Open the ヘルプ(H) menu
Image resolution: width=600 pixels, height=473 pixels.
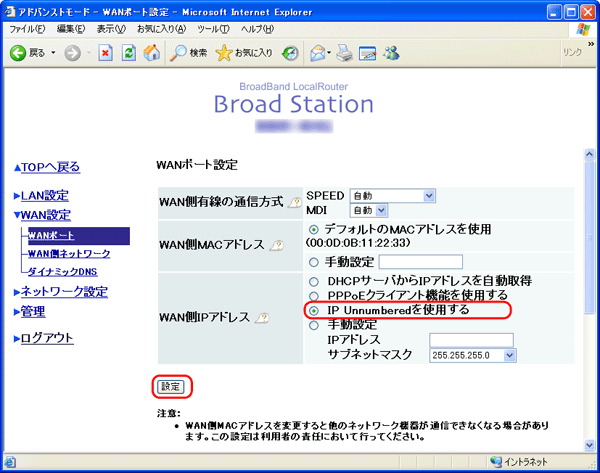(x=257, y=29)
